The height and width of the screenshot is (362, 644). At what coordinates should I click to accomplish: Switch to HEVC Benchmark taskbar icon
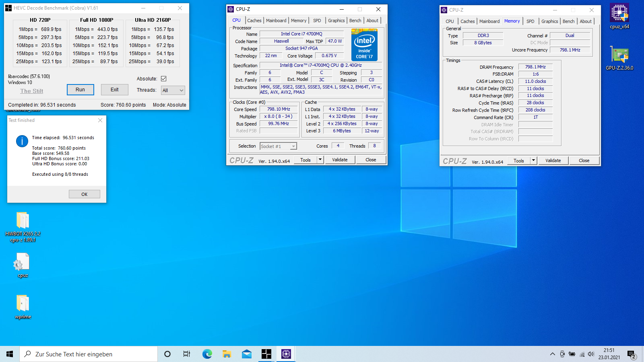point(266,354)
